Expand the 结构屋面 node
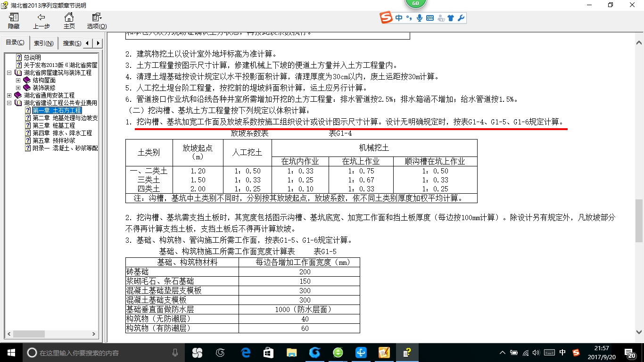Screen dimensions: 644x362 coord(18,80)
